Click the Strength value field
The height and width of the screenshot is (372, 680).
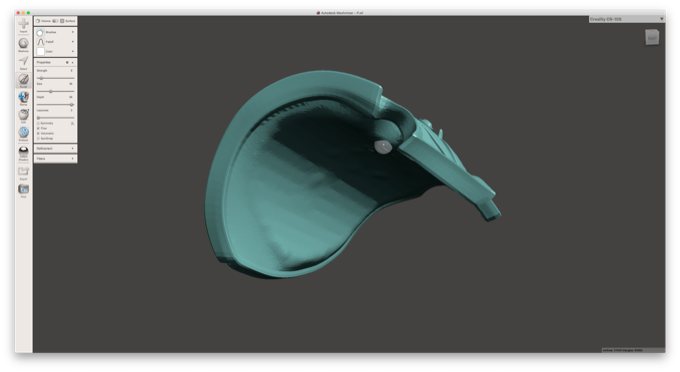point(72,71)
